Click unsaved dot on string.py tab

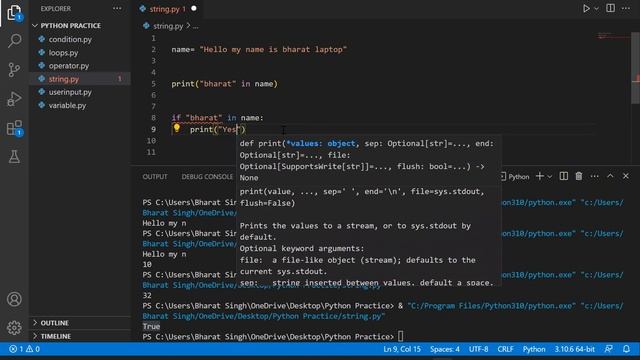194,8
